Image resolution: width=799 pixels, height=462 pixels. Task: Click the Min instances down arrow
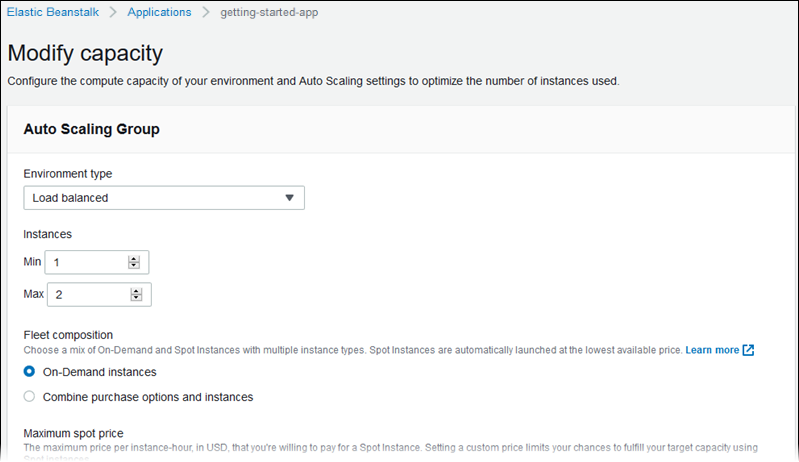pos(134,266)
